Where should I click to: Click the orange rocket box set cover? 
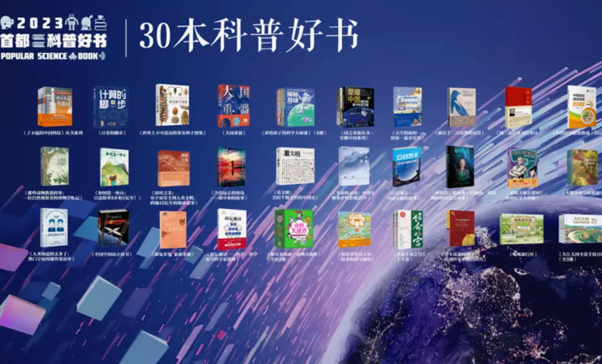(x=55, y=107)
